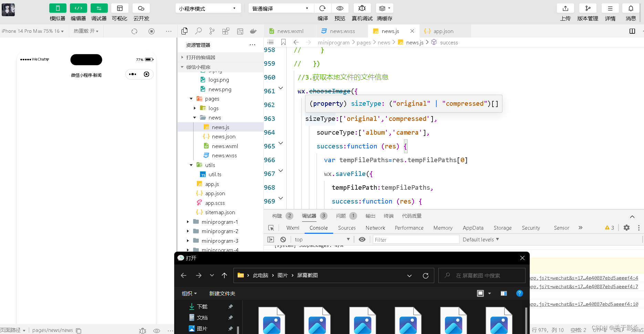This screenshot has width=644, height=334.
Task: Open Cloud Development (云开发)
Action: [141, 8]
